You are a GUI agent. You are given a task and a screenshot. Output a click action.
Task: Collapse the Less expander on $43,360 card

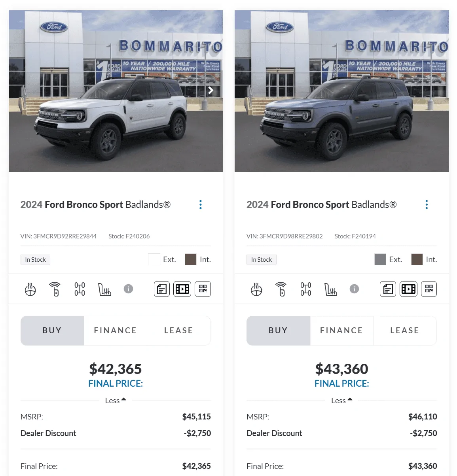[x=341, y=400]
